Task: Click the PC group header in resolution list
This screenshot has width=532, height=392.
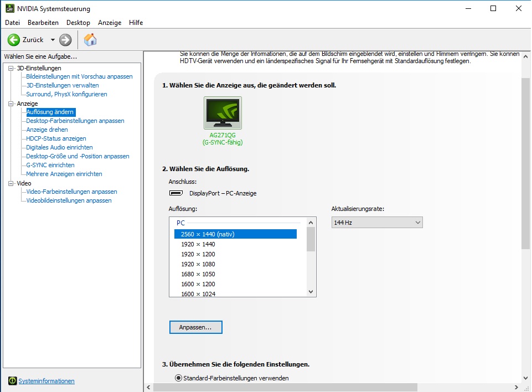Action: (180, 223)
